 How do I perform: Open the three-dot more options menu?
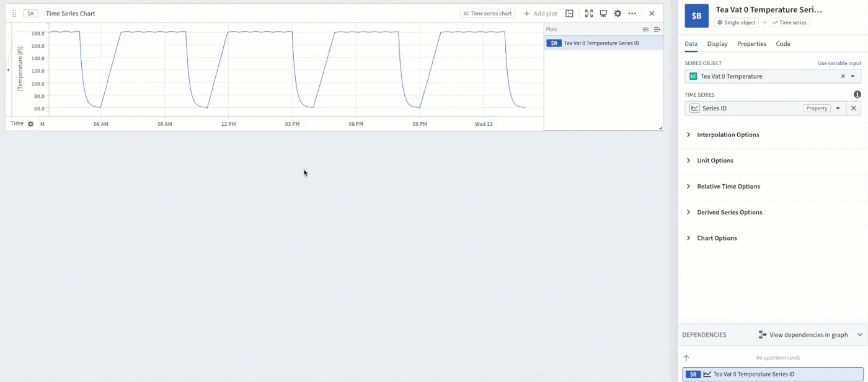click(x=632, y=13)
